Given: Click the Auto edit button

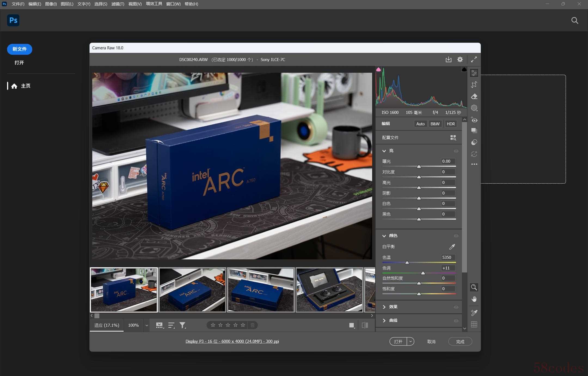Looking at the screenshot, I should 420,124.
